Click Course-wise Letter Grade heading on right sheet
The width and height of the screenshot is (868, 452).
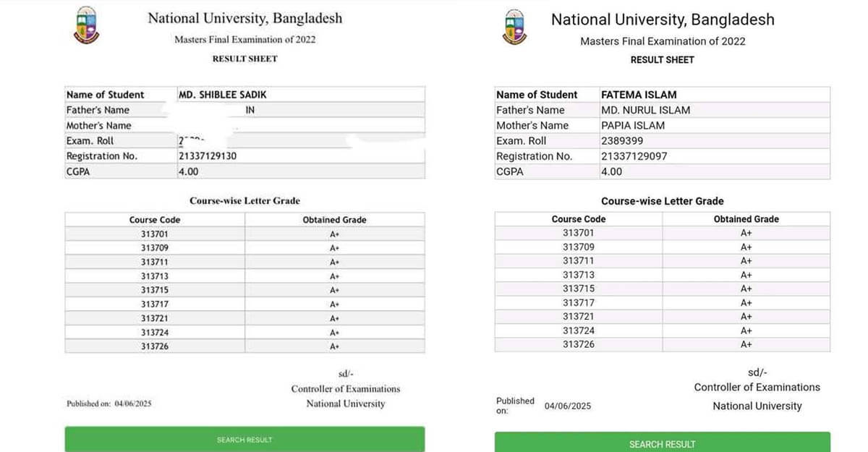click(x=662, y=202)
